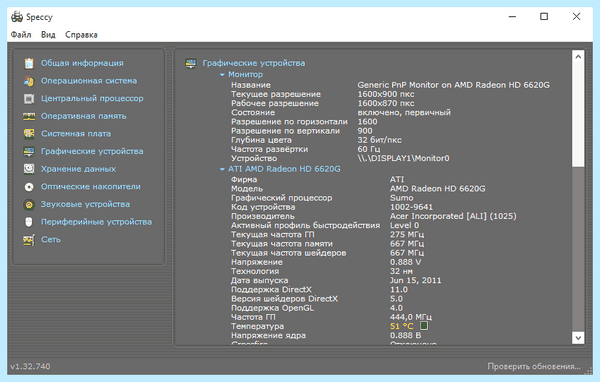Click the Хранение данных drive icon

click(x=29, y=169)
